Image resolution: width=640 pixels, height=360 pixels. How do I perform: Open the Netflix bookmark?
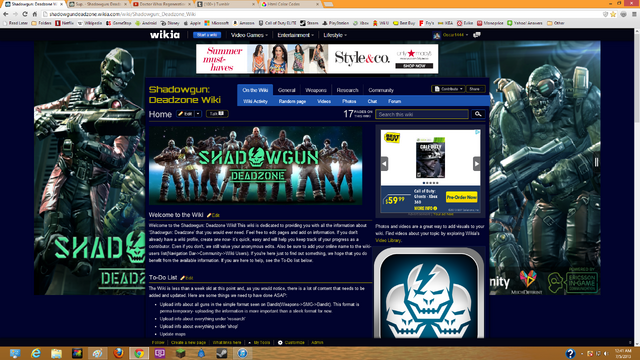pos(64,23)
